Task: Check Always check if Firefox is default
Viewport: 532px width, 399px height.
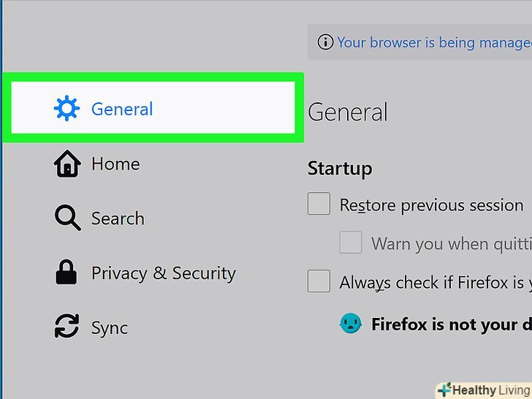Action: tap(319, 281)
